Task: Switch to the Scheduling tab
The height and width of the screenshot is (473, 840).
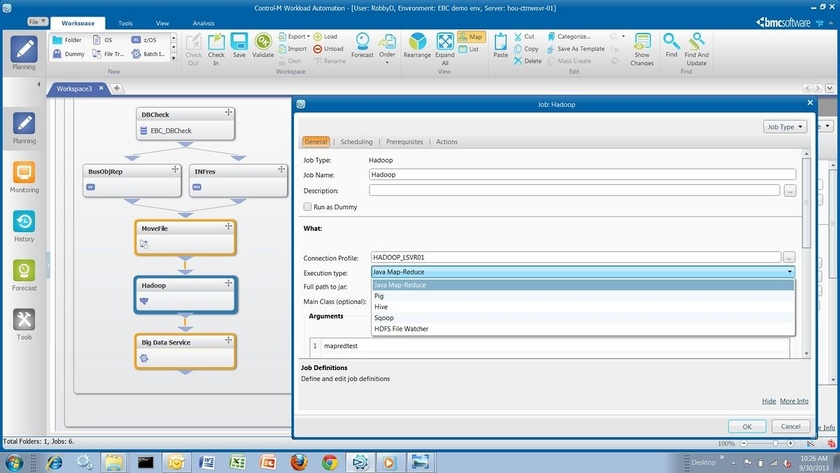Action: [x=356, y=142]
